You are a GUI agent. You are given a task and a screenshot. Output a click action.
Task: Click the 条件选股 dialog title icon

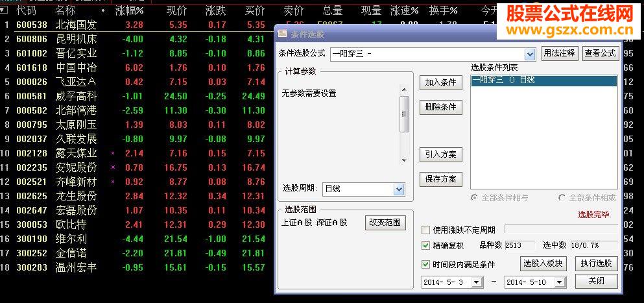pos(282,34)
